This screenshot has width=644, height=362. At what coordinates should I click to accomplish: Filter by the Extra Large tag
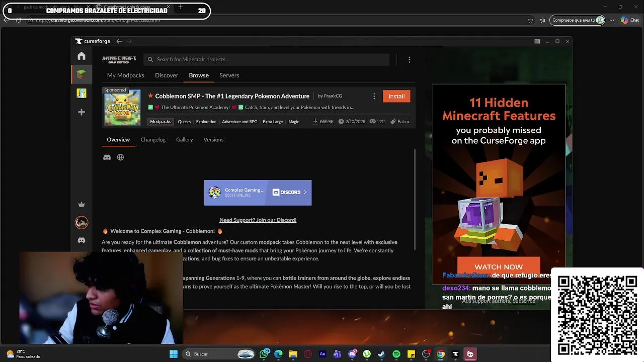click(x=273, y=122)
